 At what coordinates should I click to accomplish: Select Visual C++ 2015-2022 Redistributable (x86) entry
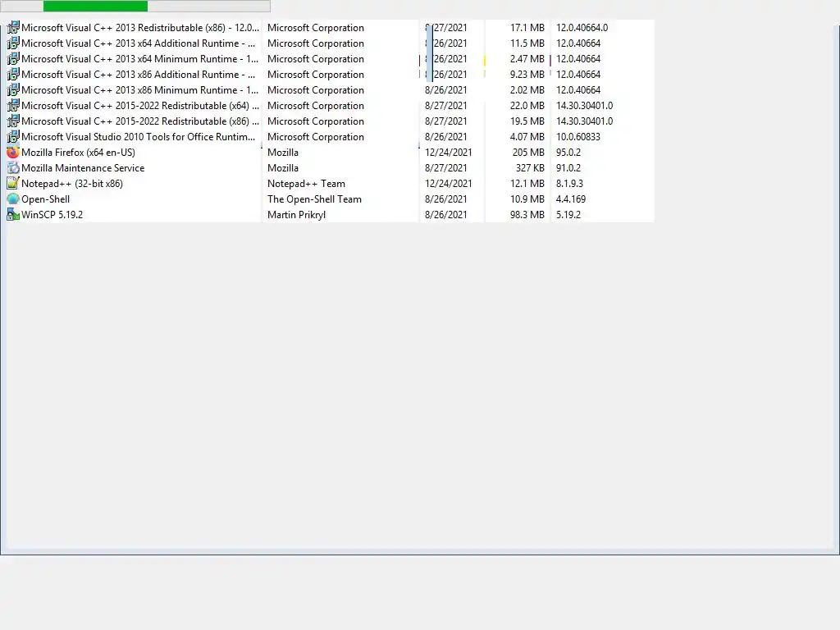tap(140, 121)
